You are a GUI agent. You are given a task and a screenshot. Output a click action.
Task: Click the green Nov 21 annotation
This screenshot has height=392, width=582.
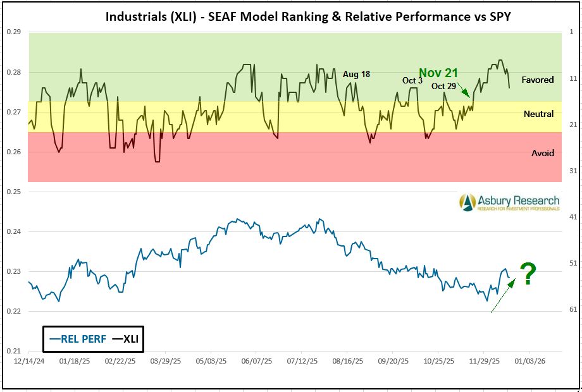point(438,73)
